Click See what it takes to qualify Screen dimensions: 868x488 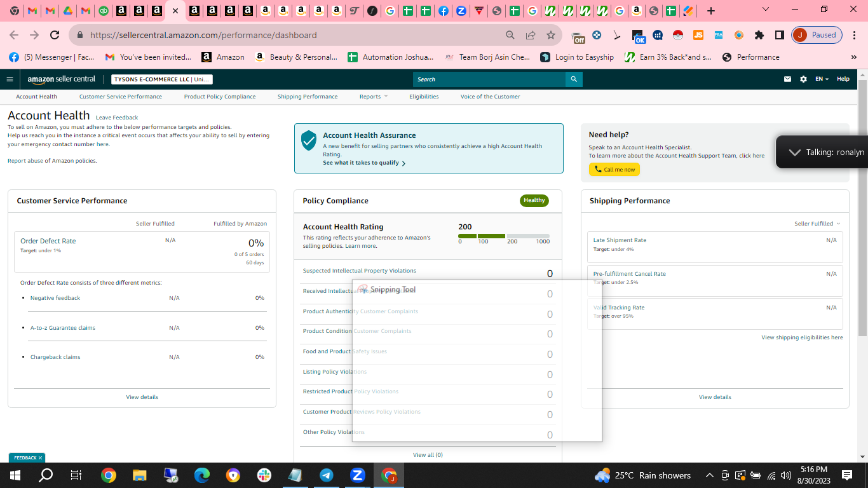pos(364,163)
